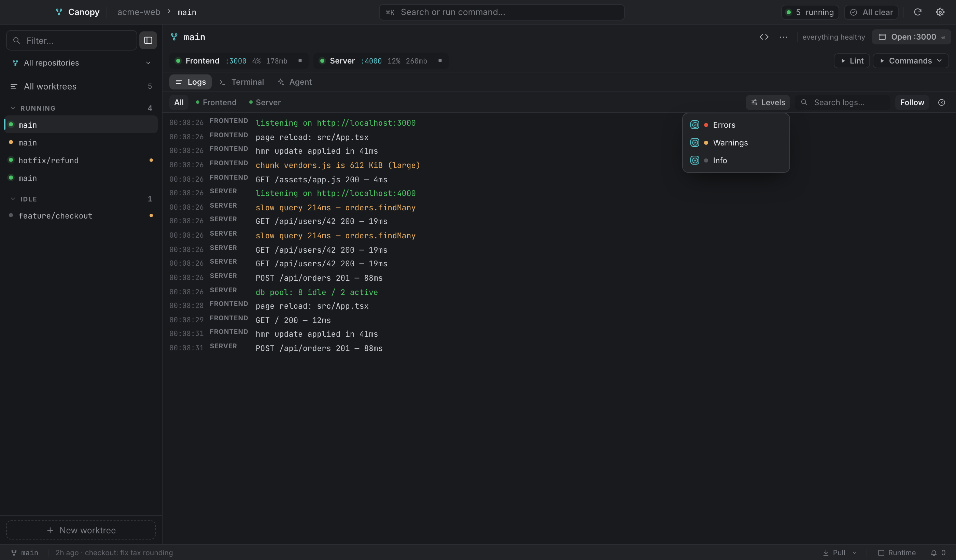Screen dimensions: 956x560
Task: Click the breadcrumb chevron after acme-web
Action: pos(169,12)
